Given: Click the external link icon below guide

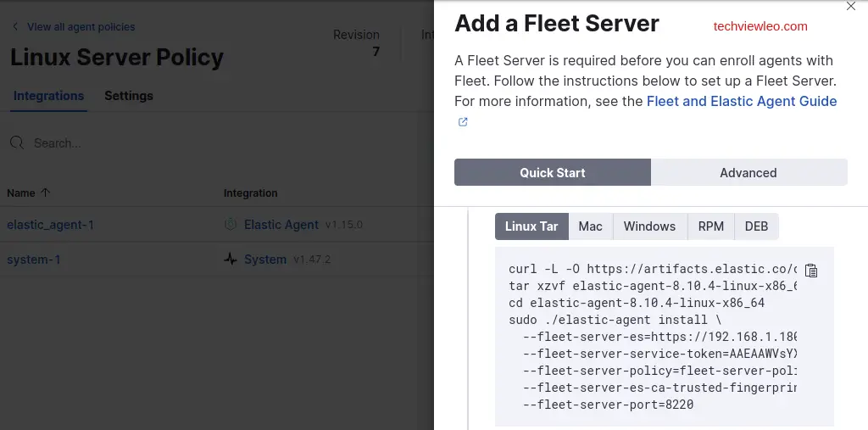Looking at the screenshot, I should [x=463, y=122].
